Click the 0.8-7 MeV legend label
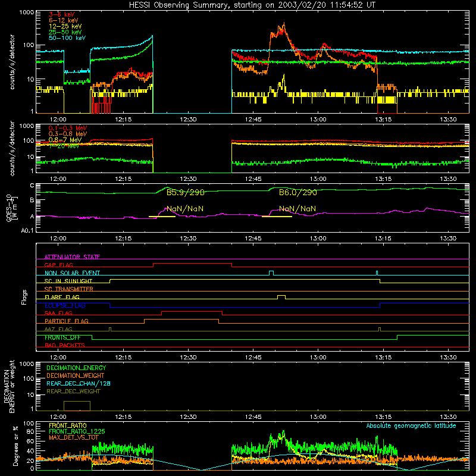476x476 pixels. coord(65,140)
